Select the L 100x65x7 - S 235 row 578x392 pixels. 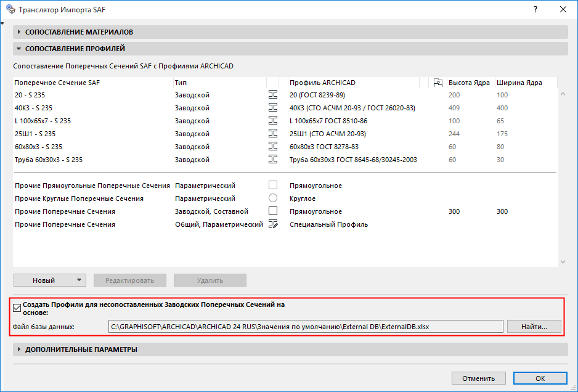point(286,121)
